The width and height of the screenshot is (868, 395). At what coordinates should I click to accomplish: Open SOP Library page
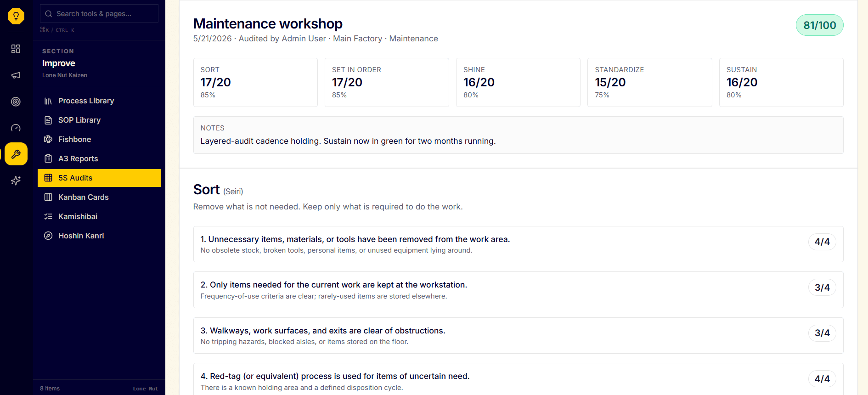[x=99, y=120]
